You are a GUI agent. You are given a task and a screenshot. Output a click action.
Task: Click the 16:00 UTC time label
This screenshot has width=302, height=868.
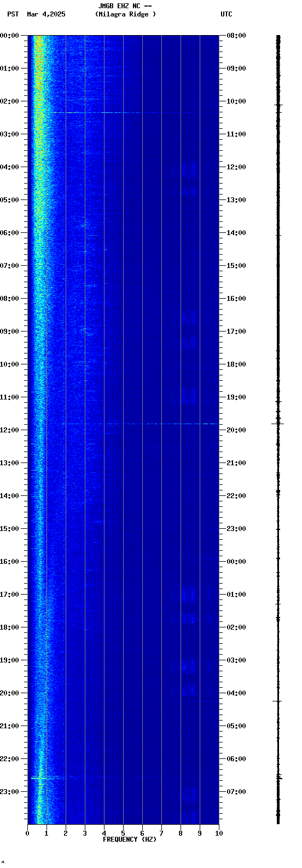(236, 299)
